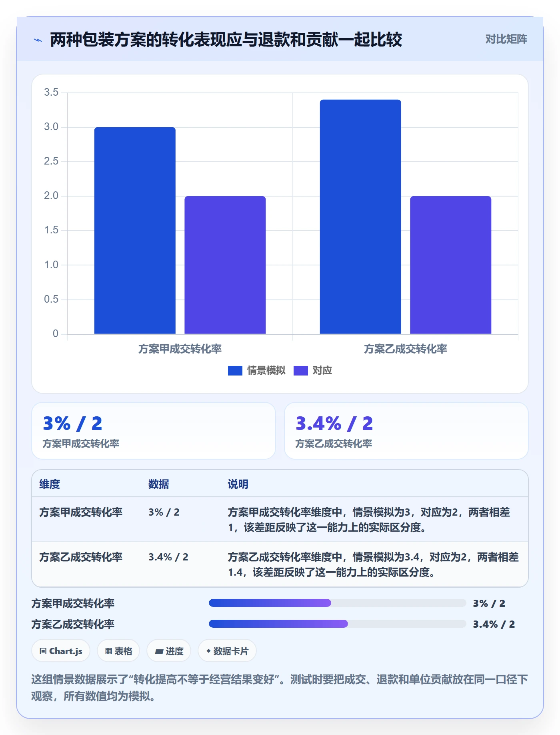Click table cell 方案乙成交转化率 in 维度 column
This screenshot has height=735, width=560.
(81, 557)
